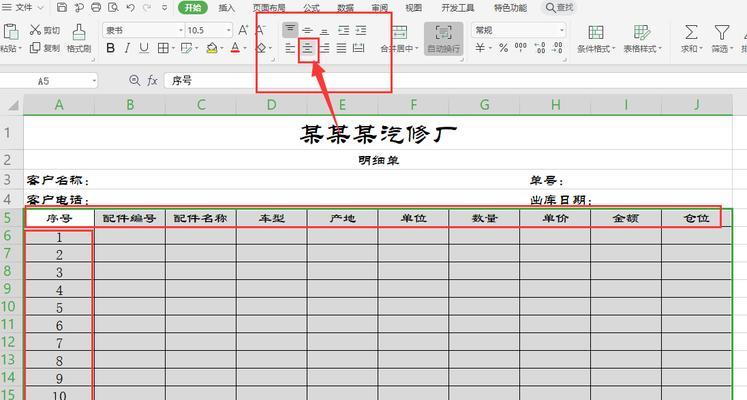
Task: Toggle middle vertical alignment
Action: tap(308, 30)
